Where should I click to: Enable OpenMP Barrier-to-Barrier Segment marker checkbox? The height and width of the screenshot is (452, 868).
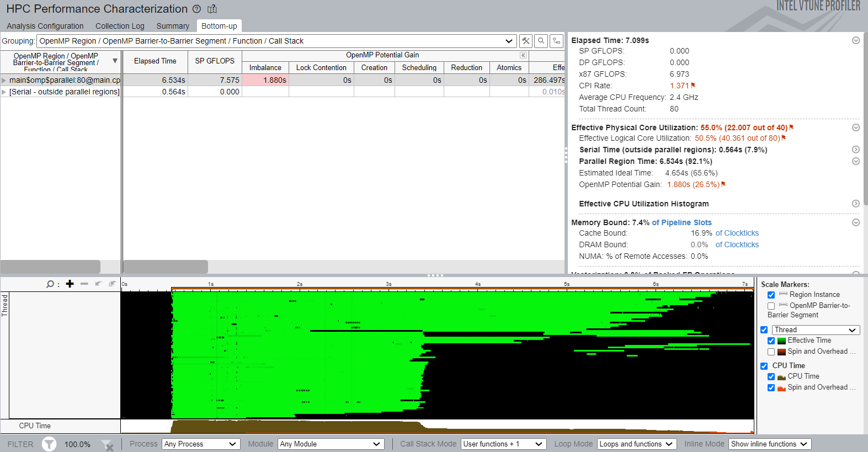(x=771, y=306)
